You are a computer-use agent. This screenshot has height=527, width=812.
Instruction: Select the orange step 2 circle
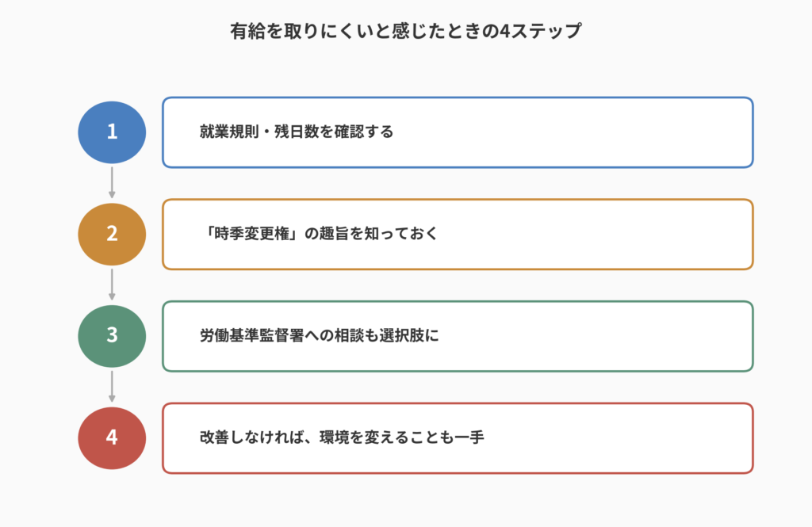(x=112, y=234)
